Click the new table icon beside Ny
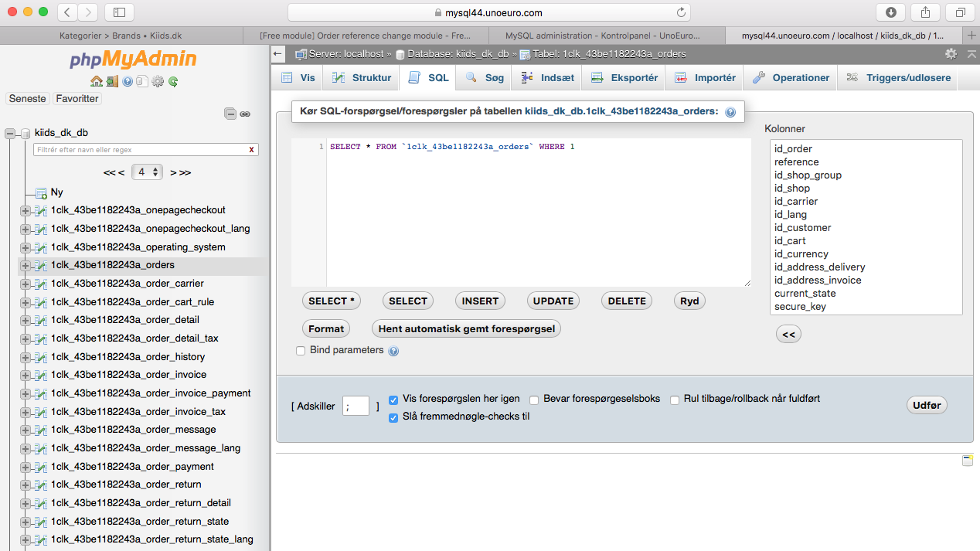 pyautogui.click(x=41, y=192)
